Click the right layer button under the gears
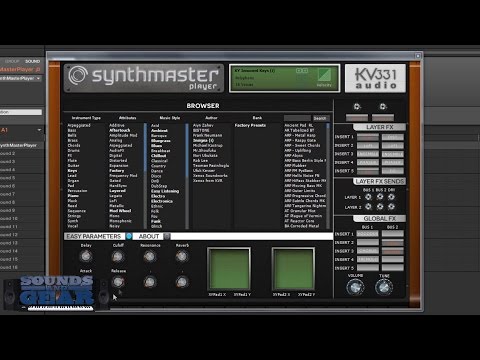Screen dimensions: 480x360 (383, 117)
